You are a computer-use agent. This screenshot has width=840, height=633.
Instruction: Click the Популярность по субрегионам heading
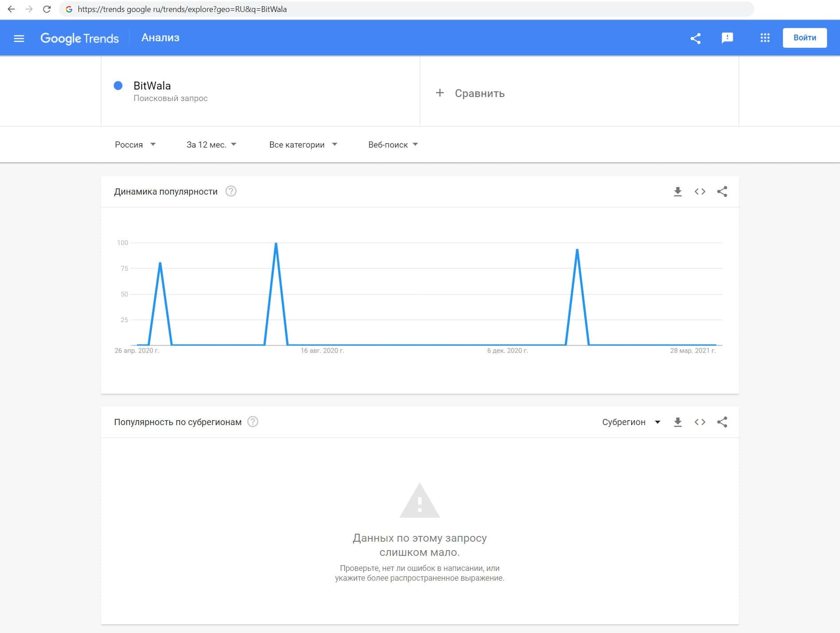[178, 422]
